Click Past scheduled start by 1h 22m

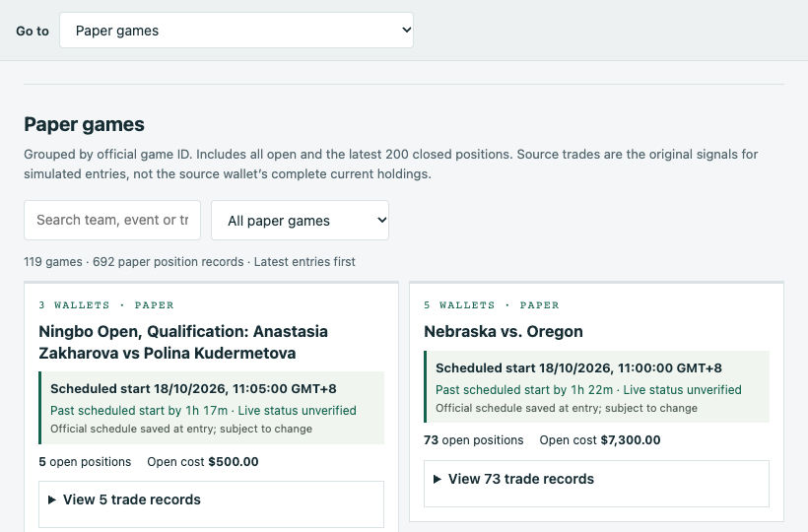coord(524,390)
